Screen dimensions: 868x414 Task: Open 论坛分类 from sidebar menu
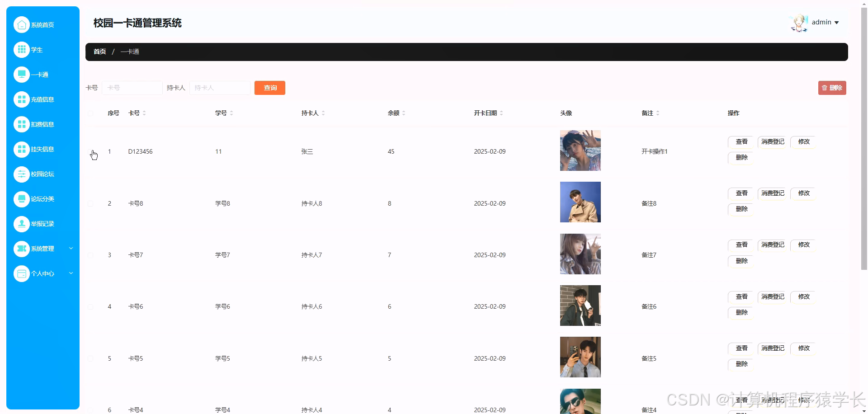click(21, 199)
